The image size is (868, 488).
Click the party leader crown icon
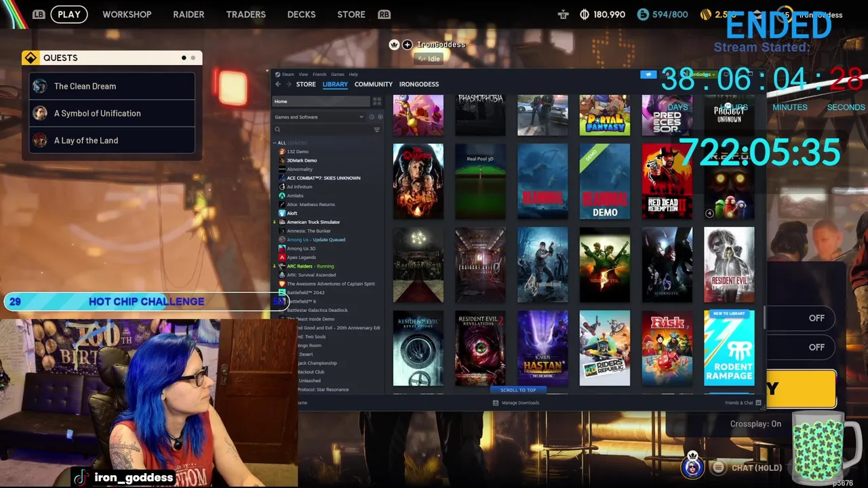(394, 45)
